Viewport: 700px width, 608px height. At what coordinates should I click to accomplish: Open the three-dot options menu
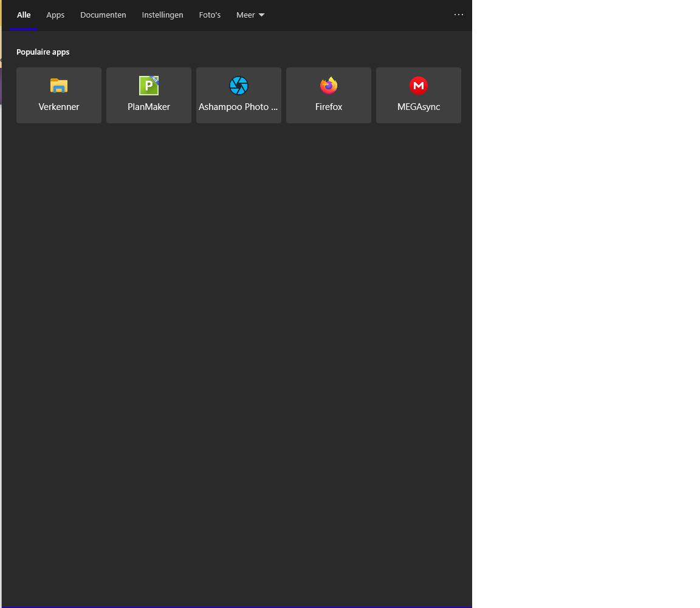coord(459,15)
